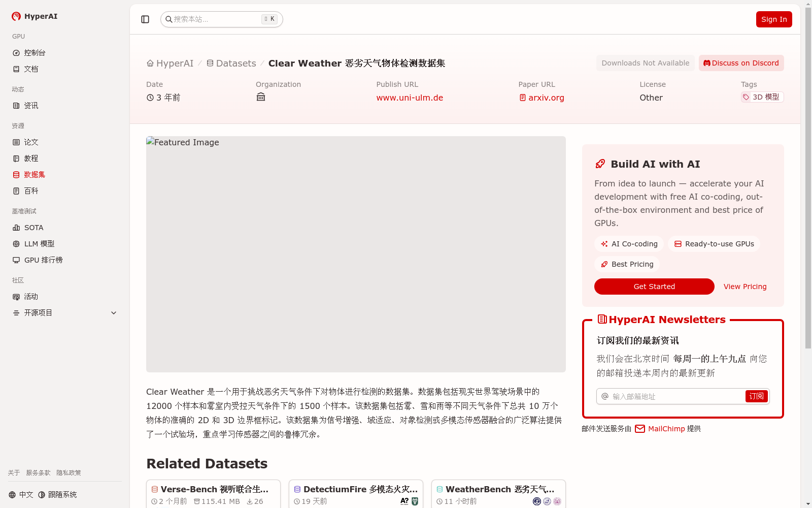Image resolution: width=812 pixels, height=508 pixels.
Task: Click the AI Co-coding chip
Action: [x=629, y=244]
